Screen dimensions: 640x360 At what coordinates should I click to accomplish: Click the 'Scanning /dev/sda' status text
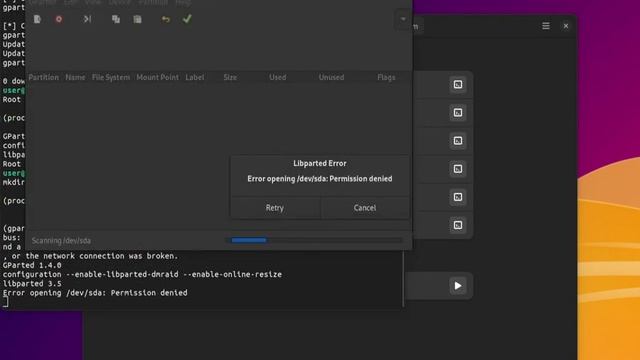[x=61, y=240]
